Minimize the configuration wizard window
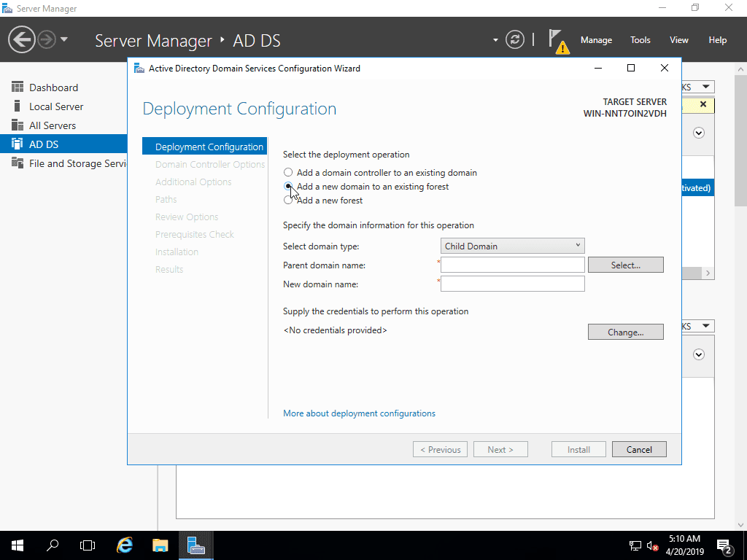The width and height of the screenshot is (747, 560). [598, 68]
